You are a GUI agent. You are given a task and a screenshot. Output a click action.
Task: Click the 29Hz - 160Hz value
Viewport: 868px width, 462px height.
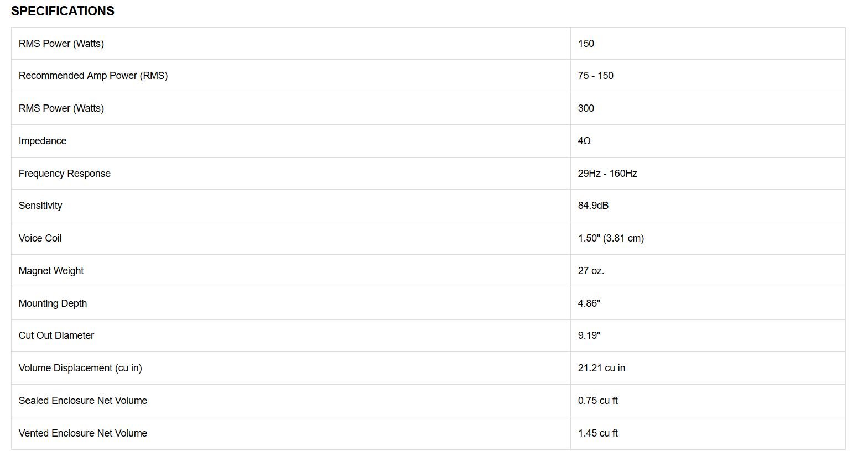coord(607,174)
